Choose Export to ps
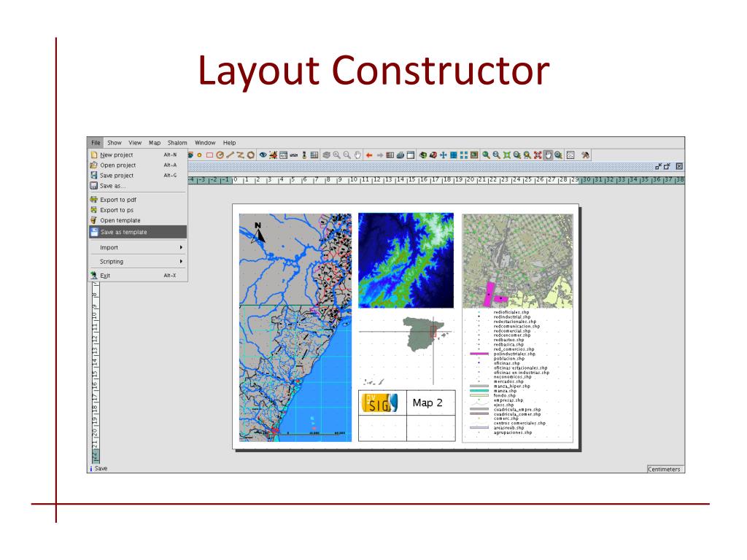Image resolution: width=747 pixels, height=560 pixels. click(x=138, y=210)
